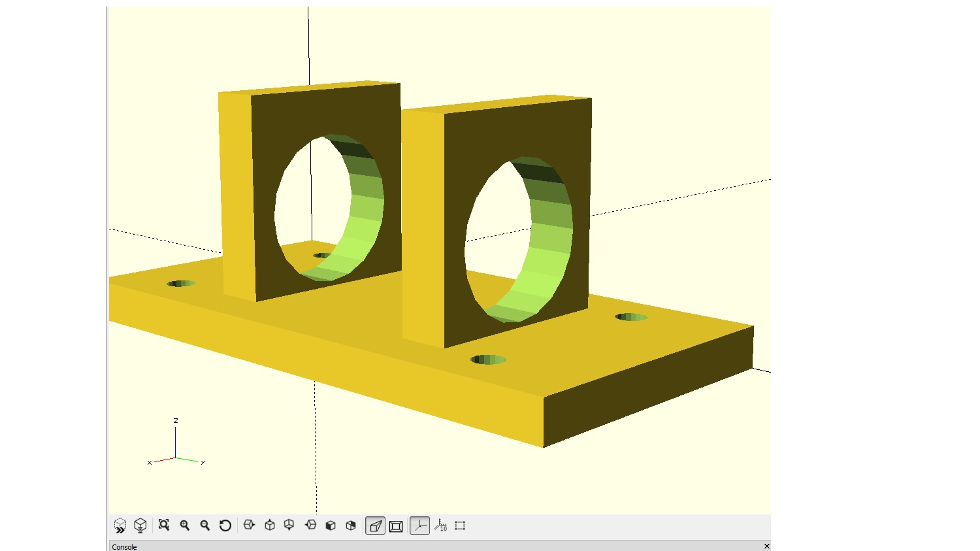The image size is (980, 551).
Task: Switch to the Back view
Action: click(x=351, y=526)
